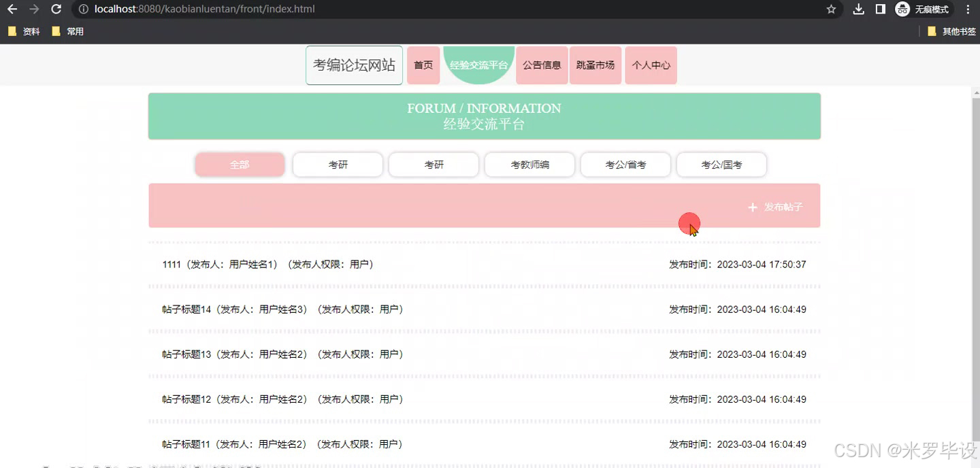Image resolution: width=980 pixels, height=468 pixels.
Task: Open the post 帖子标题13
Action: 485,354
